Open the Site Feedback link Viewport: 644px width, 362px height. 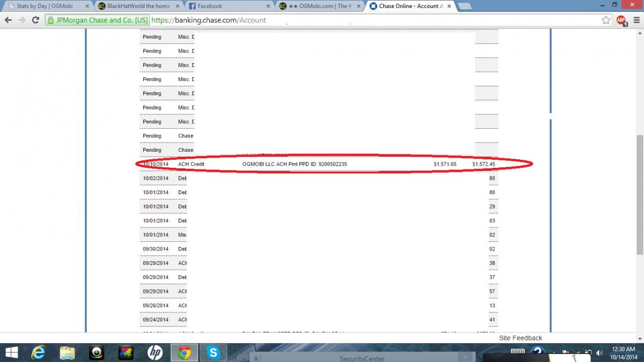pyautogui.click(x=521, y=338)
